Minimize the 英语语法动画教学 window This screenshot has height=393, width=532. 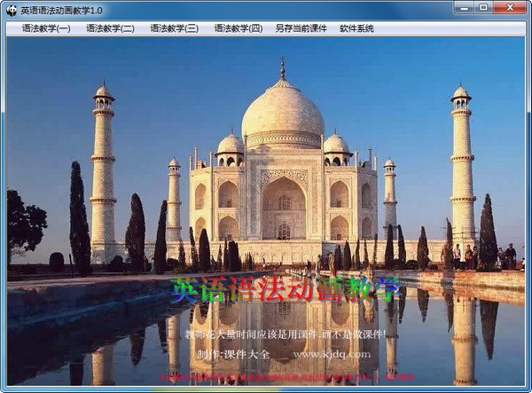[x=465, y=7]
